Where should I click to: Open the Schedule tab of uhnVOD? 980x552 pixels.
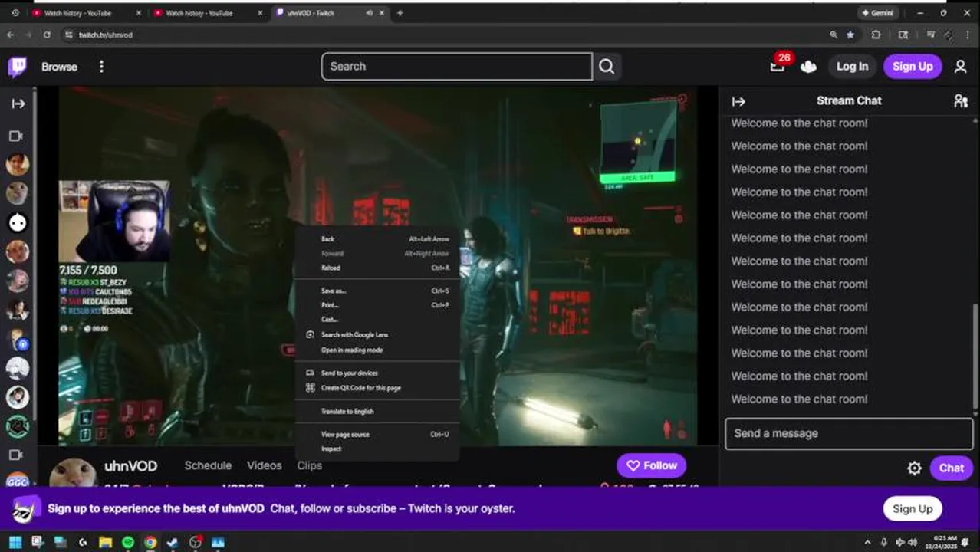click(x=208, y=465)
